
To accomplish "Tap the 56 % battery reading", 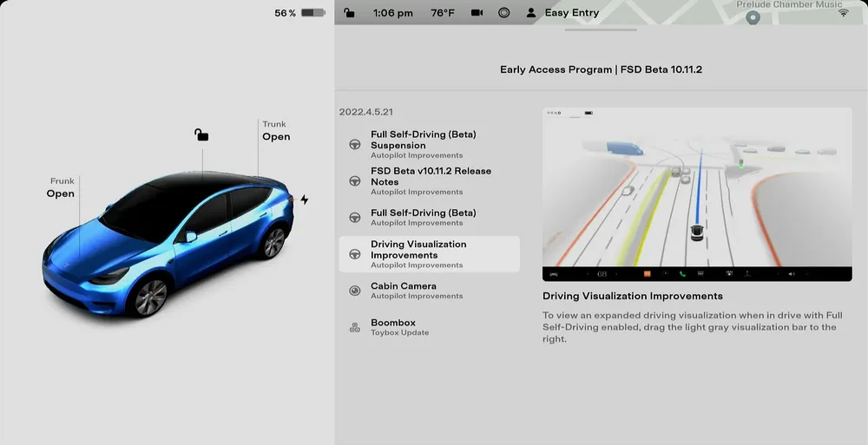I will (285, 13).
